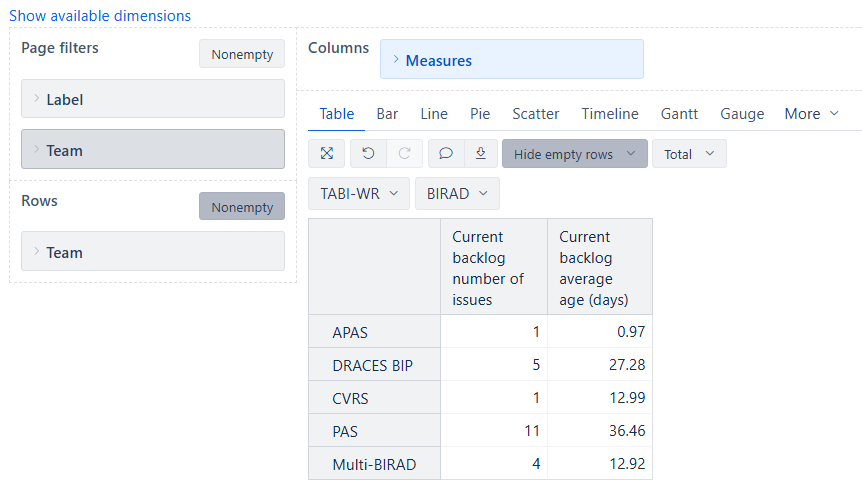Switch to the Gantt tab
The width and height of the screenshot is (862, 497).
coord(679,114)
